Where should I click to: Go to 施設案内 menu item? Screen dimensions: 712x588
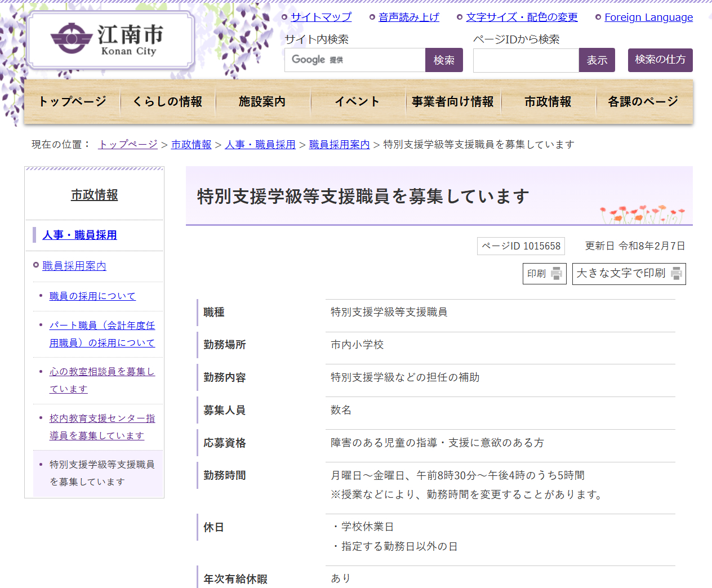tap(262, 102)
